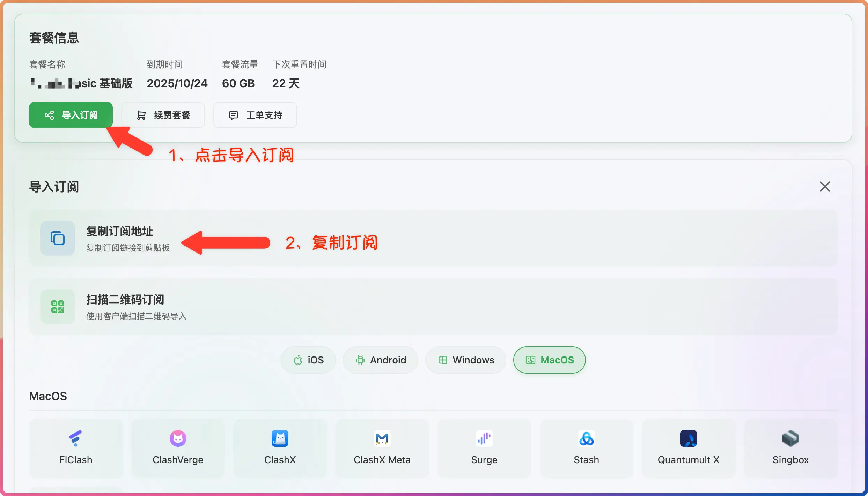Select the Stash app icon
The height and width of the screenshot is (496, 868).
tap(586, 439)
